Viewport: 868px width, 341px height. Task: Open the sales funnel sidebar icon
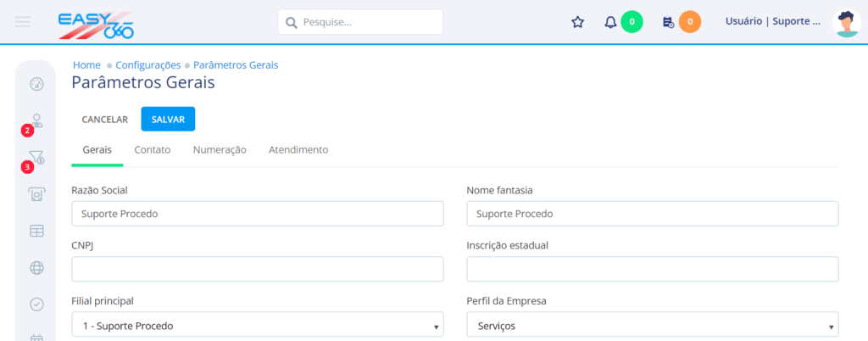click(x=37, y=158)
